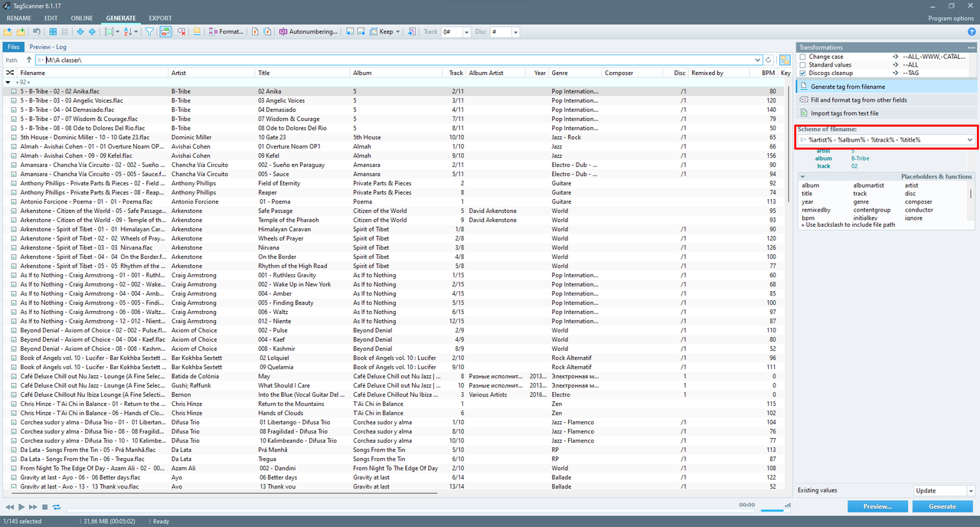
Task: Click the remove tag red X icon
Action: 182,32
